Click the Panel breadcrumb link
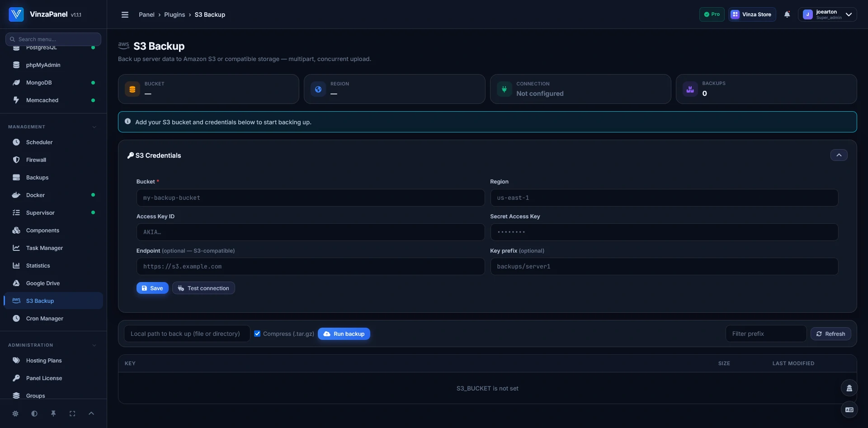Image resolution: width=868 pixels, height=428 pixels. 146,14
